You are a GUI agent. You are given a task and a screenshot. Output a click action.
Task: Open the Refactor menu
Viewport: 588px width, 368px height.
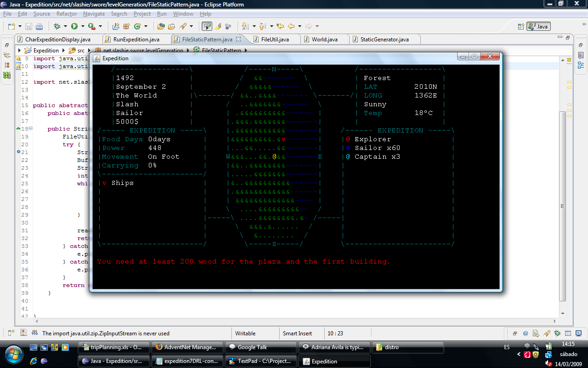pyautogui.click(x=67, y=14)
